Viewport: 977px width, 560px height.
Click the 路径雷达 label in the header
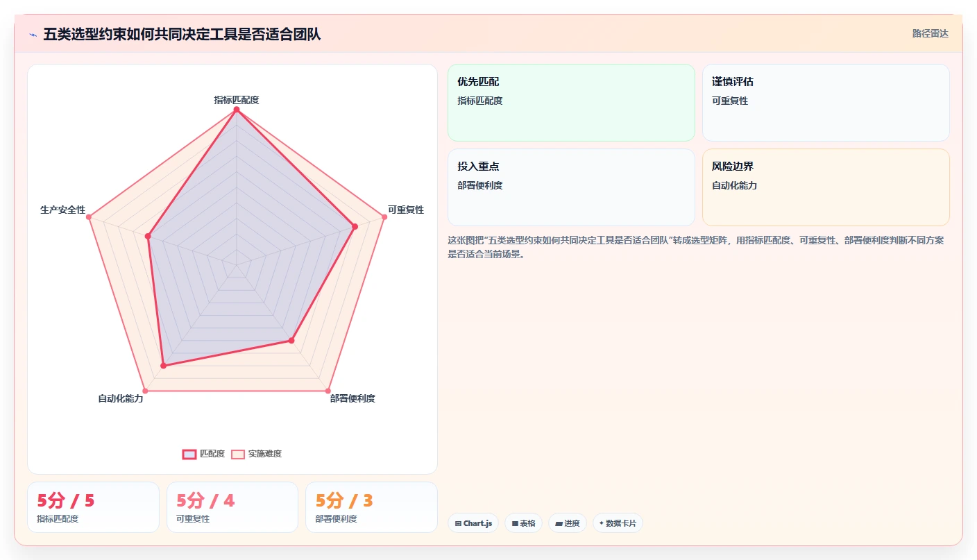(x=930, y=33)
